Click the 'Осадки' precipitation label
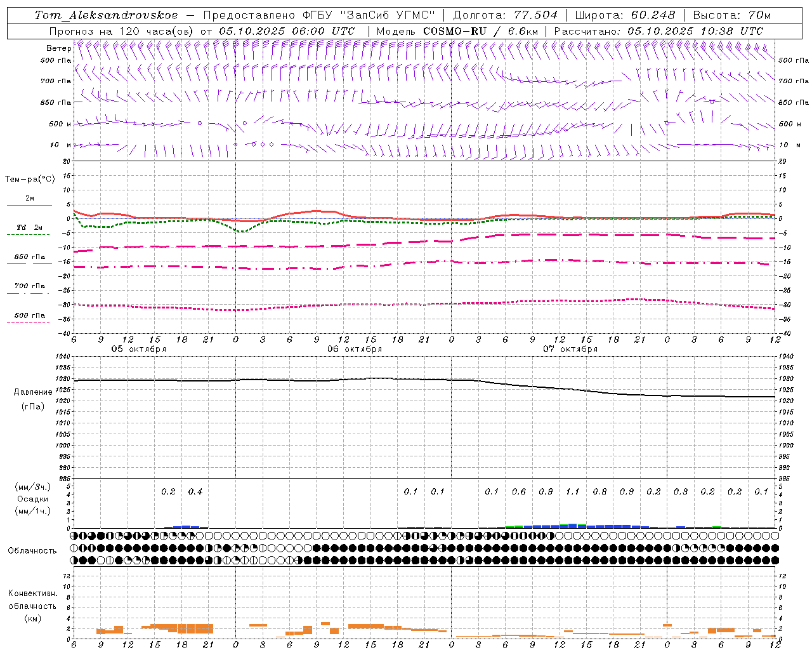Image resolution: width=812 pixels, height=650 pixels. click(32, 500)
